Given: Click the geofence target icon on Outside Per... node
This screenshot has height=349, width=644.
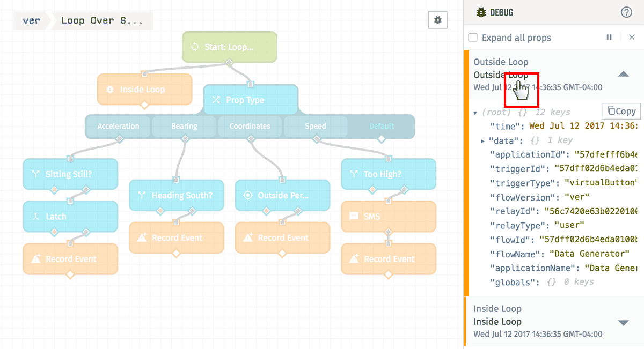Looking at the screenshot, I should pyautogui.click(x=248, y=195).
